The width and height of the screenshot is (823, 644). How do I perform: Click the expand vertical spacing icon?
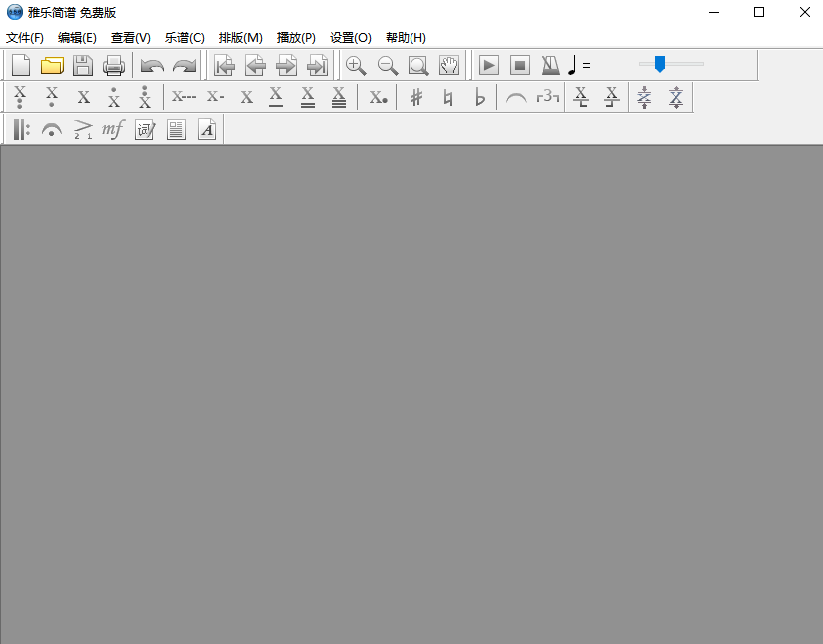click(x=676, y=97)
